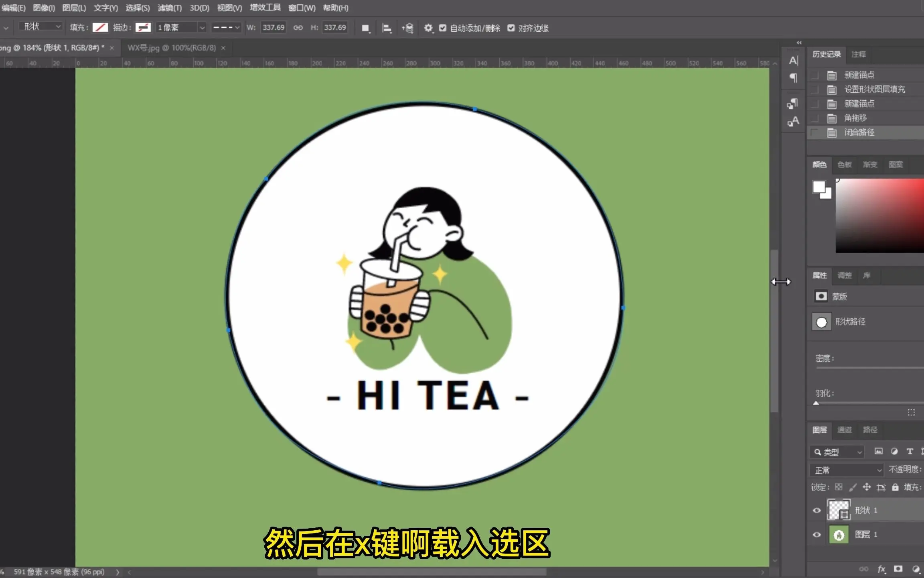The height and width of the screenshot is (578, 924).
Task: Click the 蒙版 button in properties
Action: coord(821,296)
